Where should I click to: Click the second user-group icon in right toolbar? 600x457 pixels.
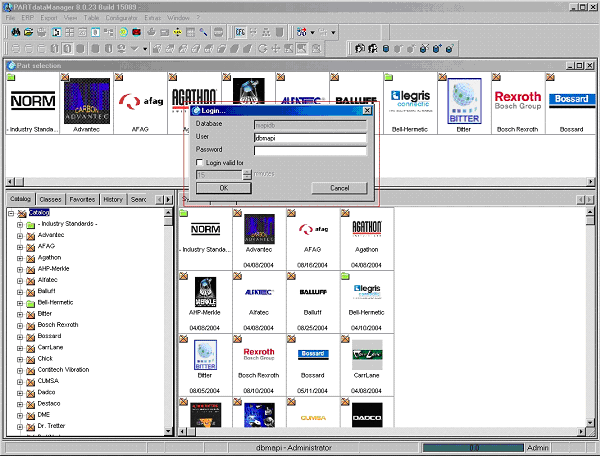373,49
